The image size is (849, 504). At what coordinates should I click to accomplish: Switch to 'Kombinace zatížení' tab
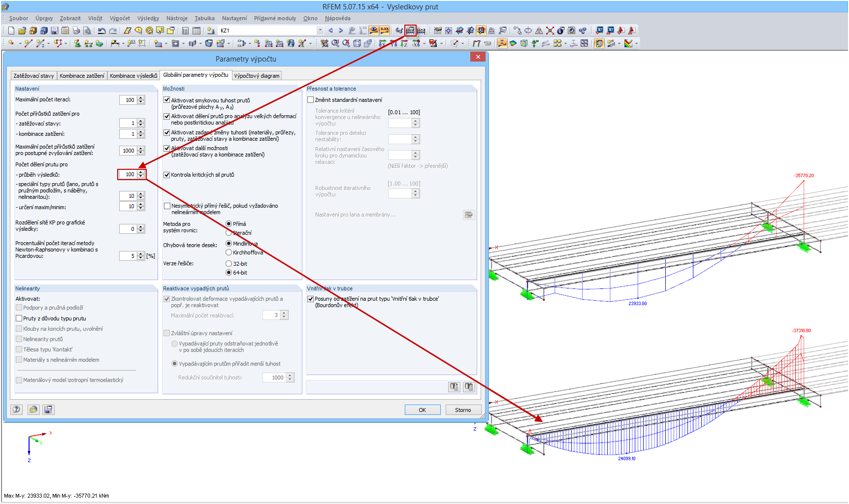(82, 76)
